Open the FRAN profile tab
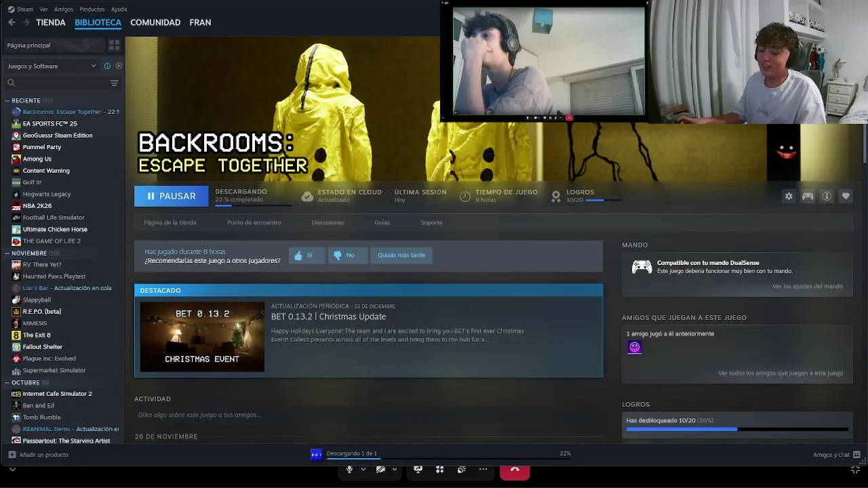Screen dimensions: 868x488 pos(200,22)
